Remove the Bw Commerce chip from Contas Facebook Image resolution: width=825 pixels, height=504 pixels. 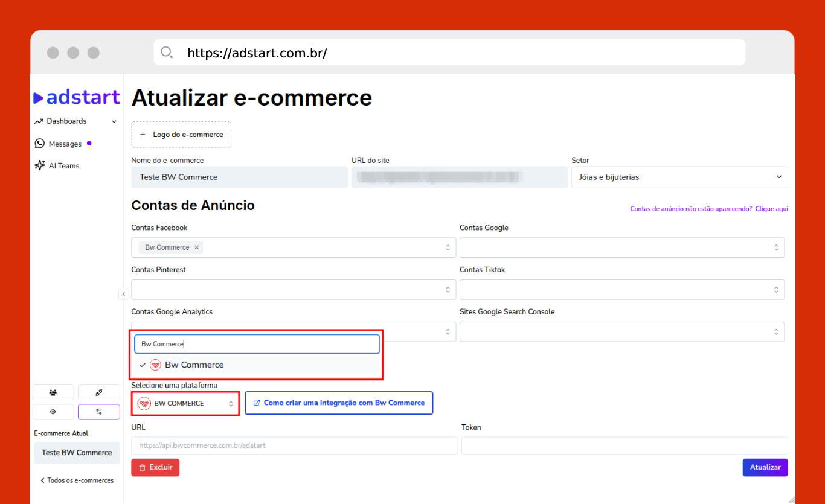coord(196,247)
